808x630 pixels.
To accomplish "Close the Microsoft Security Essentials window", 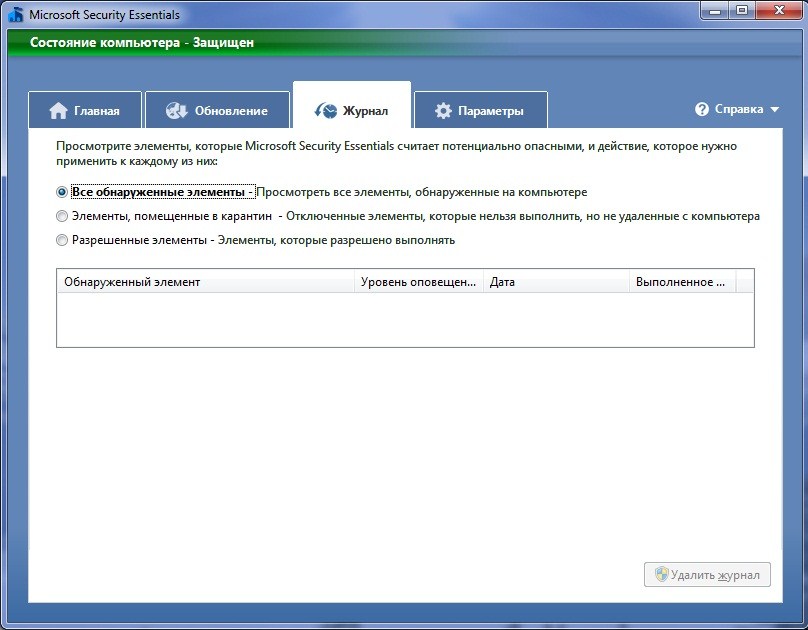I will (778, 11).
